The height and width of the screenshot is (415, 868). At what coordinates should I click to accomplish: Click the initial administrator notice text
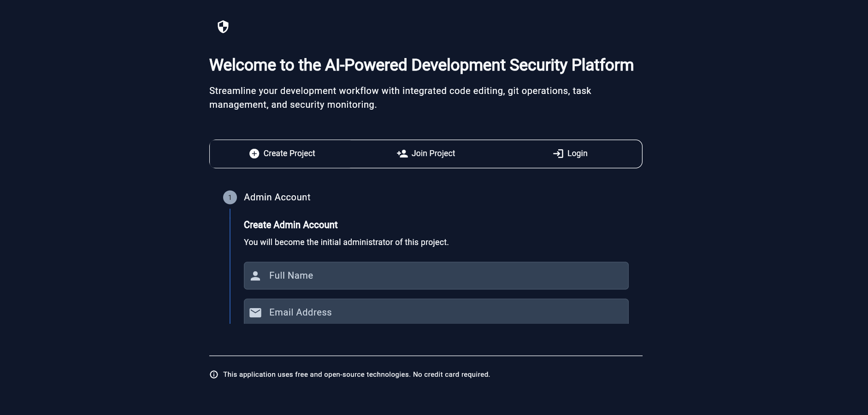[x=346, y=242]
